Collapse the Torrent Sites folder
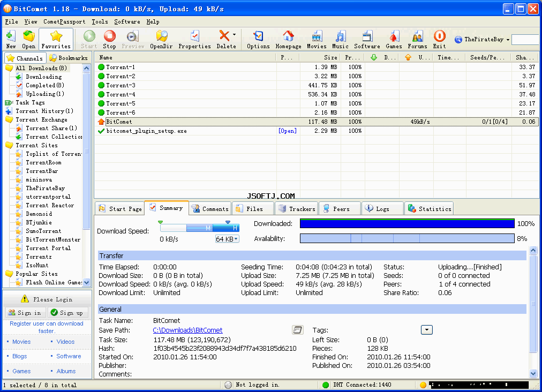 click(x=9, y=145)
